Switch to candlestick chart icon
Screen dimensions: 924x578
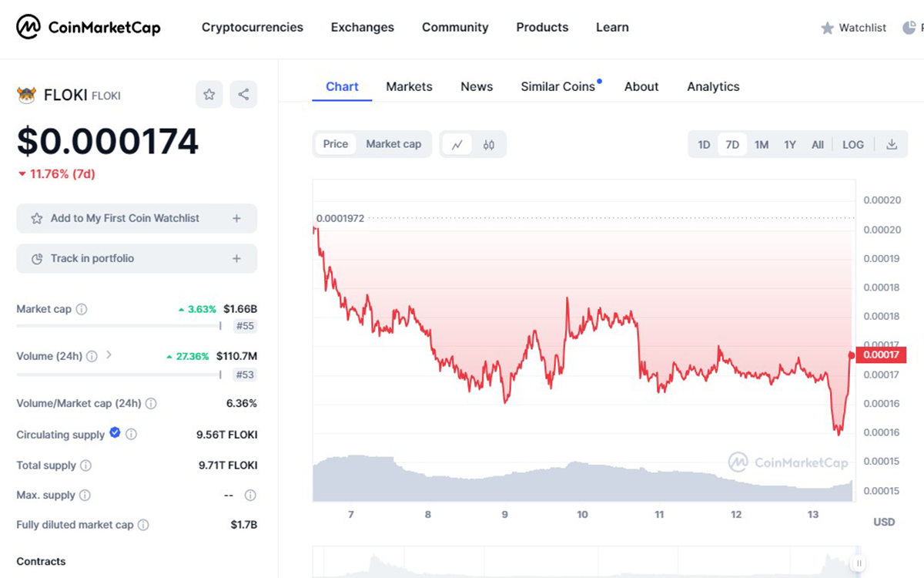coord(489,144)
